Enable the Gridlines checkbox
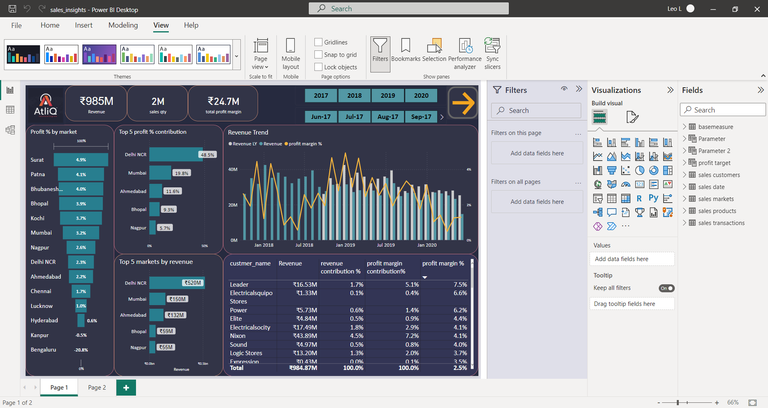 [x=319, y=42]
